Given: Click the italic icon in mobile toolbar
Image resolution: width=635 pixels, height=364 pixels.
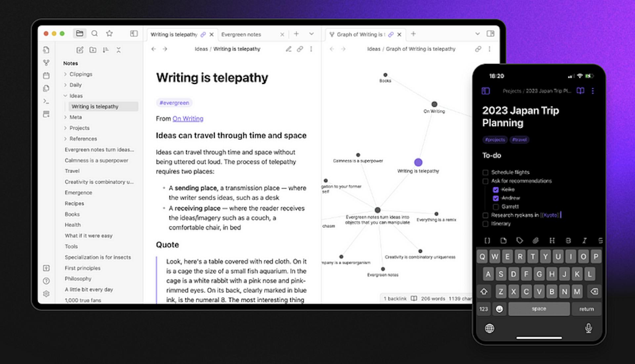Looking at the screenshot, I should pos(584,240).
